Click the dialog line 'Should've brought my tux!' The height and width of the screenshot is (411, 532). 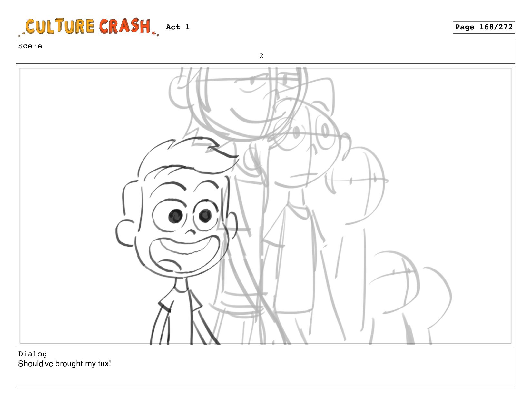(64, 364)
